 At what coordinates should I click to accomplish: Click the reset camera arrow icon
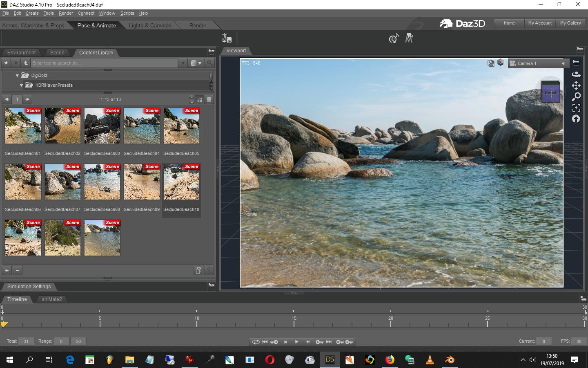point(576,119)
